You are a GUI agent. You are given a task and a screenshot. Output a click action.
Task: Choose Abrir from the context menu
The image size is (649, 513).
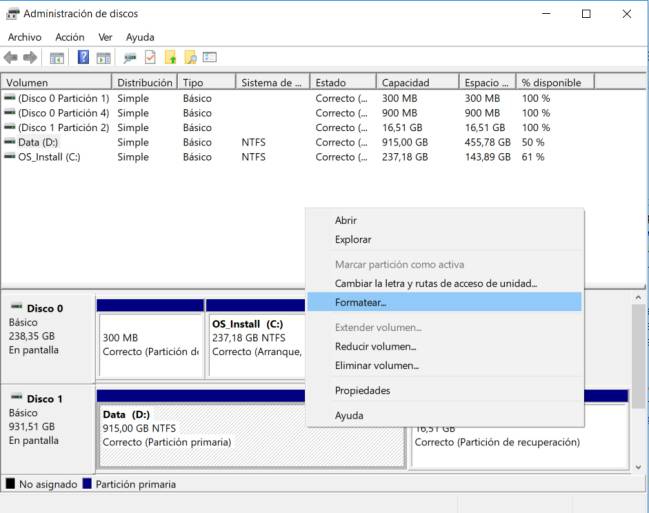point(444,220)
